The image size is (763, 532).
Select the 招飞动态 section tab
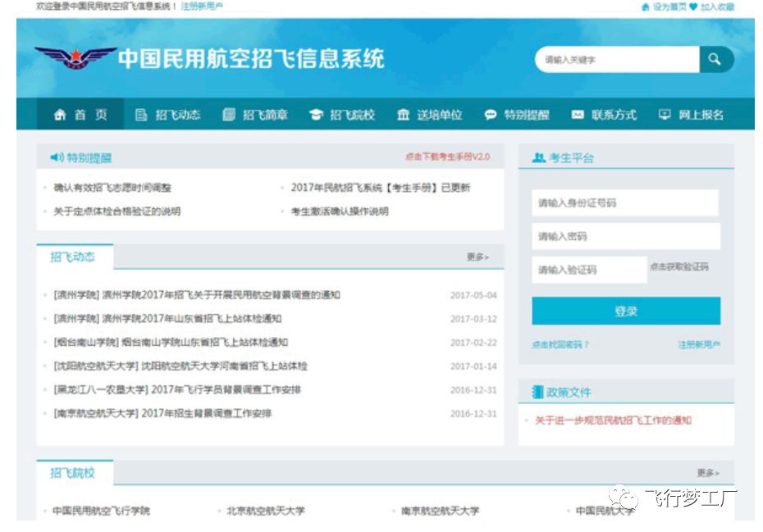coord(75,257)
